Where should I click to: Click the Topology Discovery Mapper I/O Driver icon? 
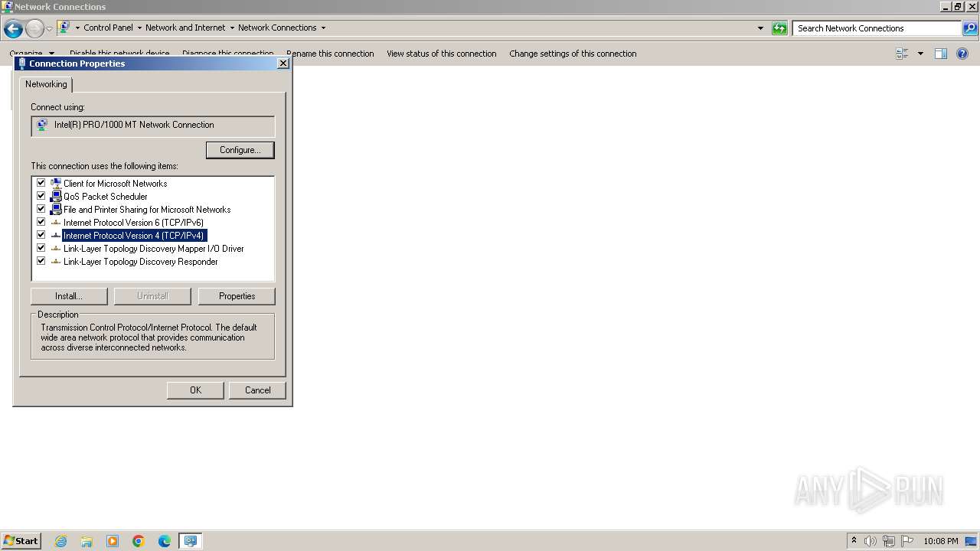pyautogui.click(x=56, y=249)
